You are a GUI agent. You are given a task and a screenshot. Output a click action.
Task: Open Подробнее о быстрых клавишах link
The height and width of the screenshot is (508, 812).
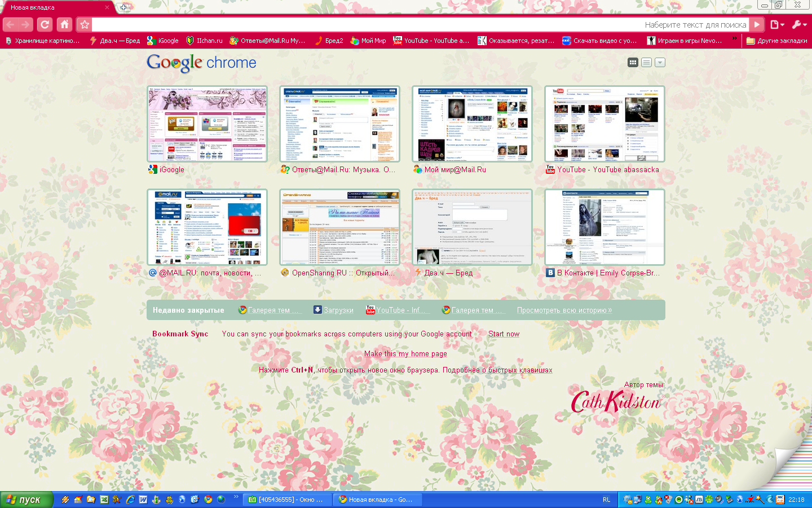click(497, 370)
